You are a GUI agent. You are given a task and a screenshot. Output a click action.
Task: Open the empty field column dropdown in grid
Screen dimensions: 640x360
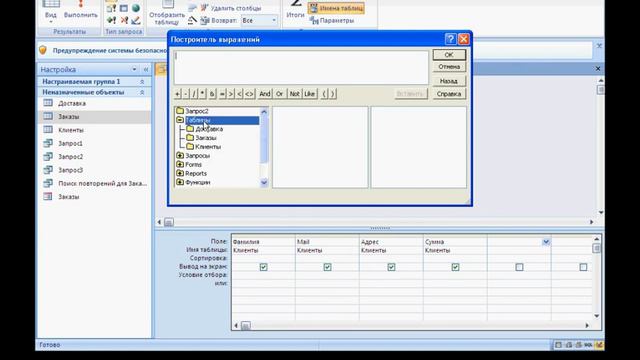(x=546, y=242)
